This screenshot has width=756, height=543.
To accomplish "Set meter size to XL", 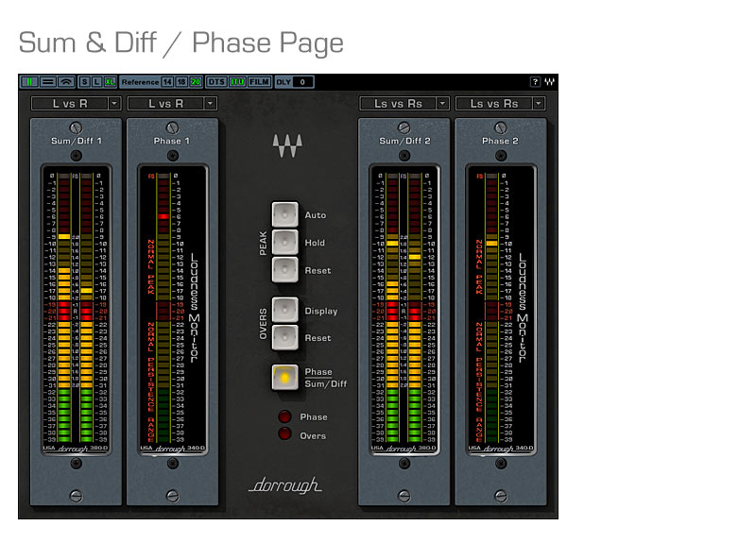I will [x=110, y=82].
